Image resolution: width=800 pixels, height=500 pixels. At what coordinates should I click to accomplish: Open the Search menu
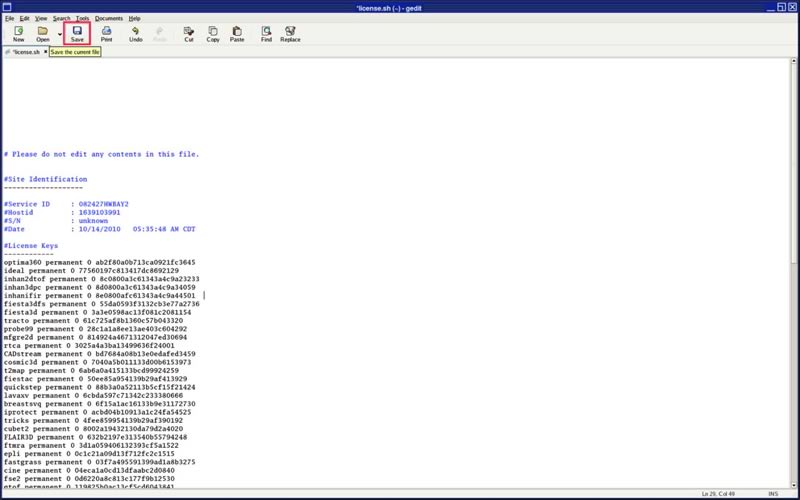tap(61, 18)
